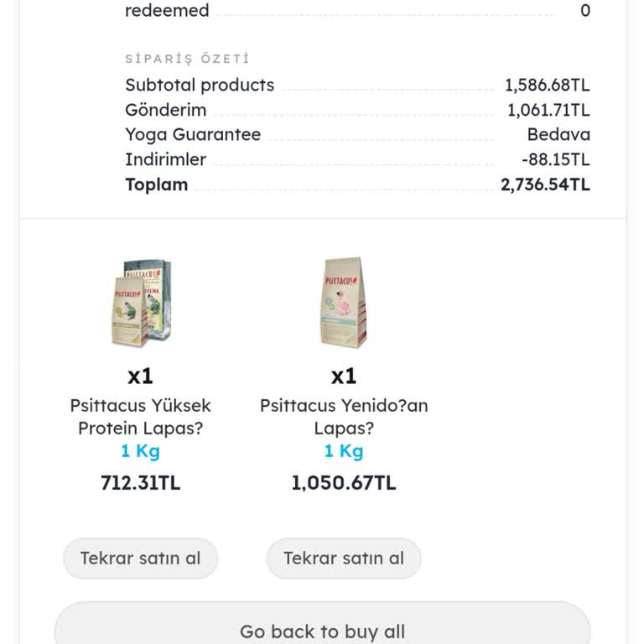Select the 1 Kg label under Yüksek Protein

140,451
